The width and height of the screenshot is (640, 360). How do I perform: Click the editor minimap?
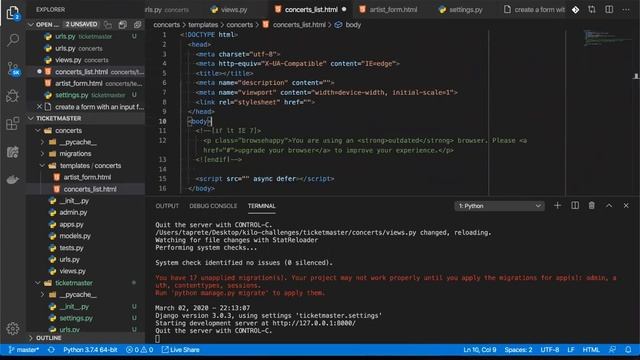608,38
